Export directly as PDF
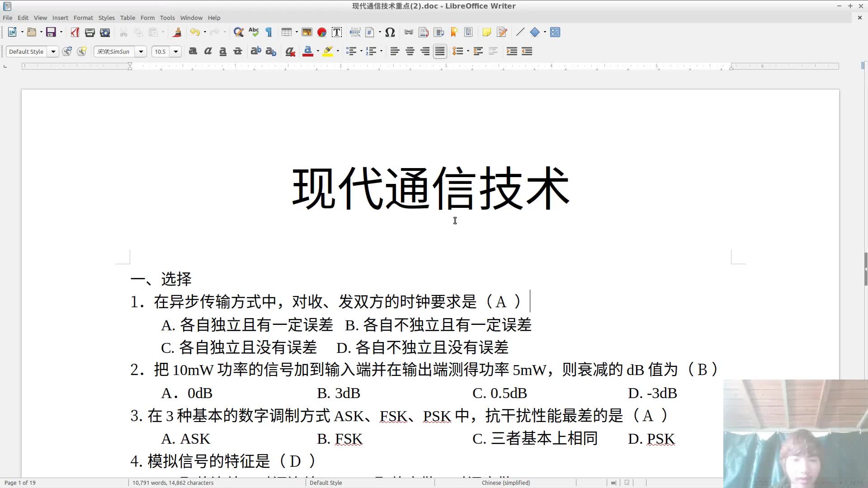This screenshot has height=488, width=868. tap(75, 32)
